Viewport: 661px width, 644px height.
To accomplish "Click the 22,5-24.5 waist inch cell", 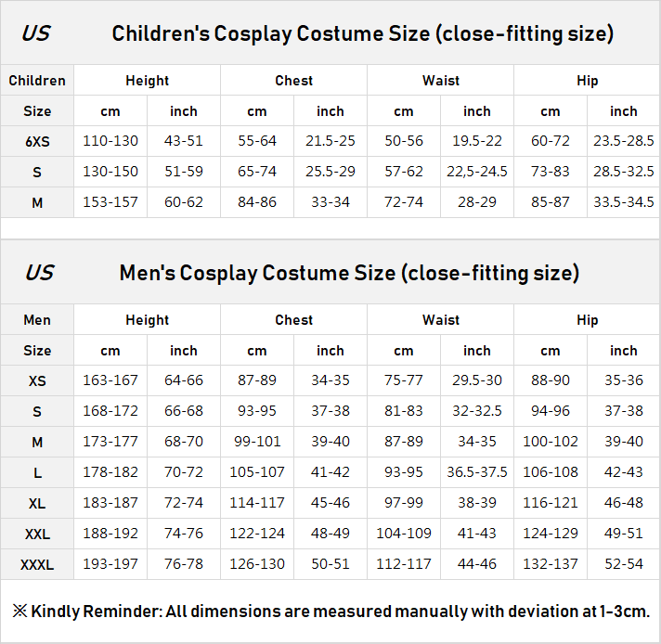I will pos(477,172).
